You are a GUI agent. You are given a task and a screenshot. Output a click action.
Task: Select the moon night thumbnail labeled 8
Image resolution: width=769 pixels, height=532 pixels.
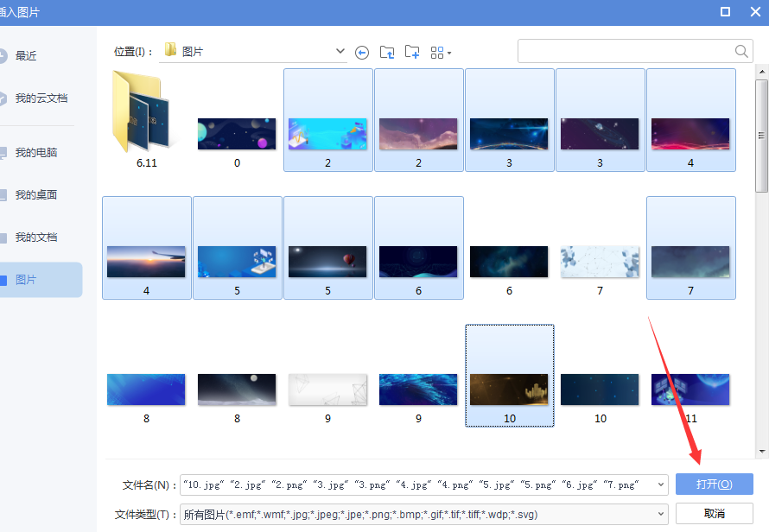[x=237, y=389]
